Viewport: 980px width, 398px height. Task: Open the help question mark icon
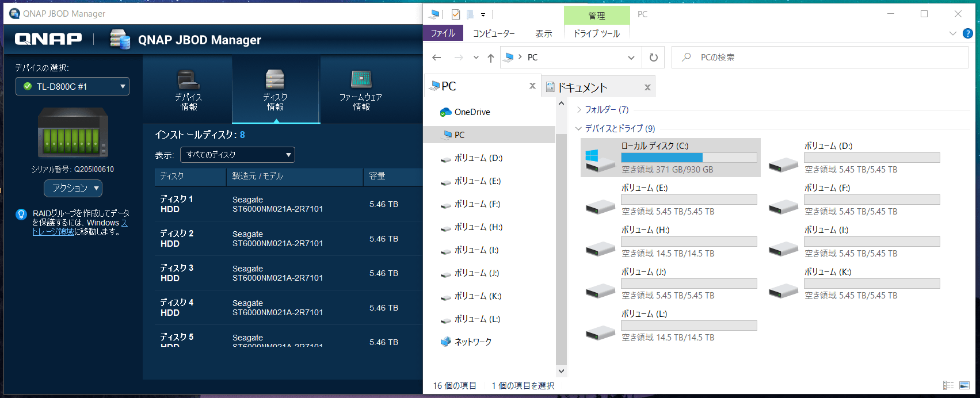(x=968, y=33)
